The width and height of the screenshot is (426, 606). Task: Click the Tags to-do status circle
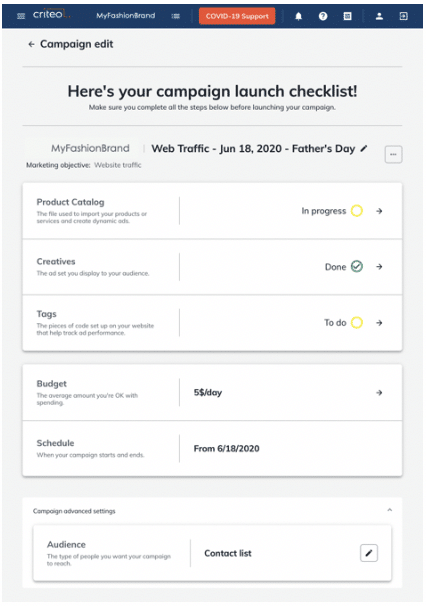click(x=356, y=322)
